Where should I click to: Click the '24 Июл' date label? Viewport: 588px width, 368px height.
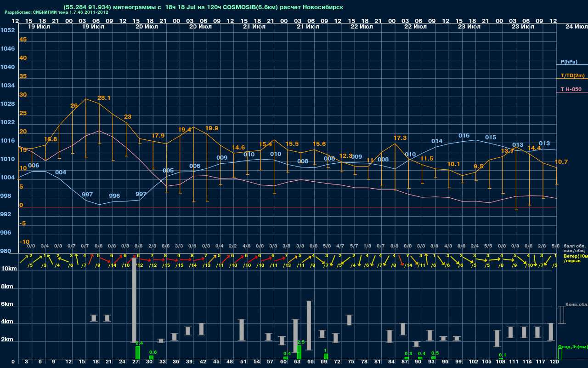tap(576, 27)
